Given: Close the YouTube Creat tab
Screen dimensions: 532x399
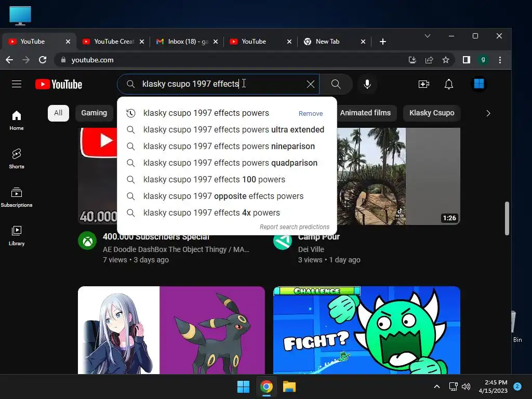Looking at the screenshot, I should tap(142, 42).
